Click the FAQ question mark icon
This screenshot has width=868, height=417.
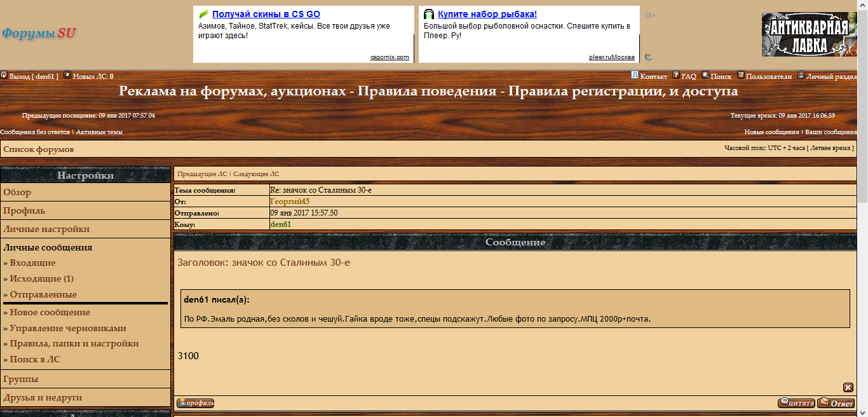[676, 76]
